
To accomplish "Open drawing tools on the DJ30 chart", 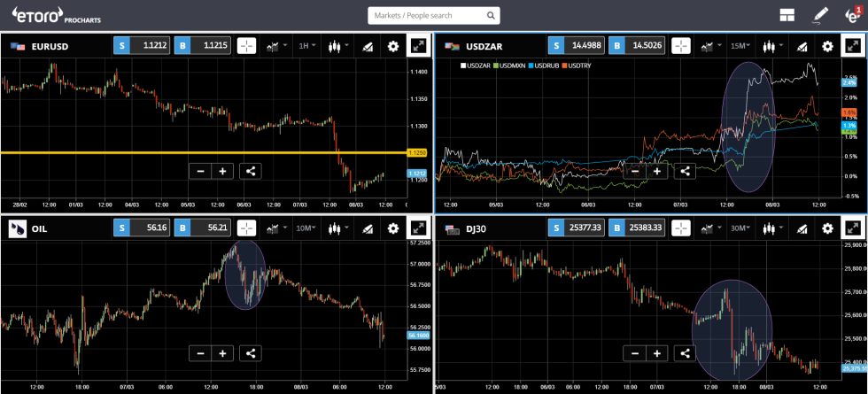I will [800, 228].
